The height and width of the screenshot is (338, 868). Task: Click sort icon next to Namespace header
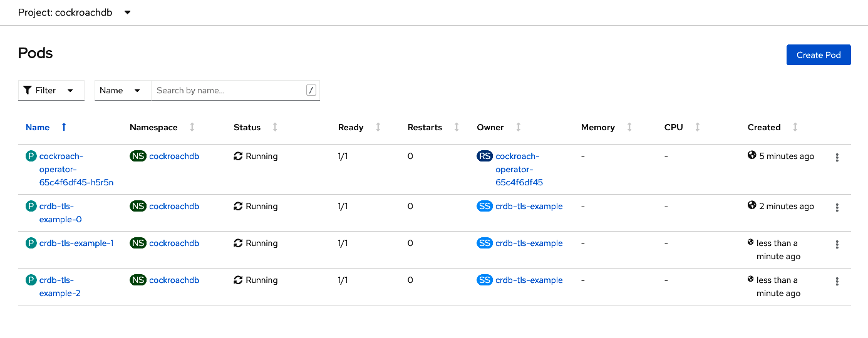point(192,127)
